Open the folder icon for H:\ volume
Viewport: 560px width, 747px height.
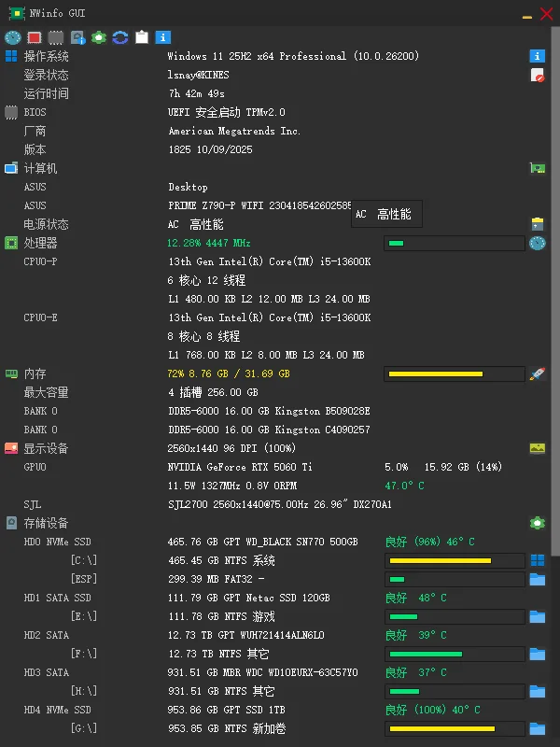[x=538, y=691]
